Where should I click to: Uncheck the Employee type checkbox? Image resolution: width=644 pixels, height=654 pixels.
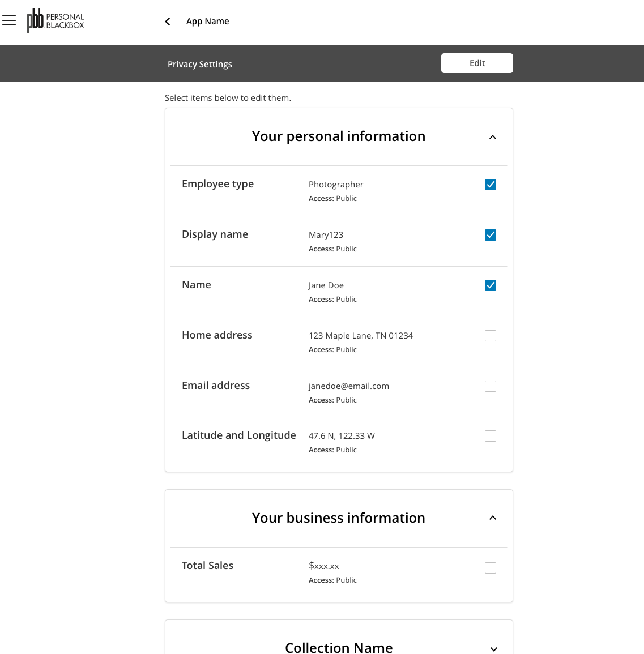pos(491,185)
